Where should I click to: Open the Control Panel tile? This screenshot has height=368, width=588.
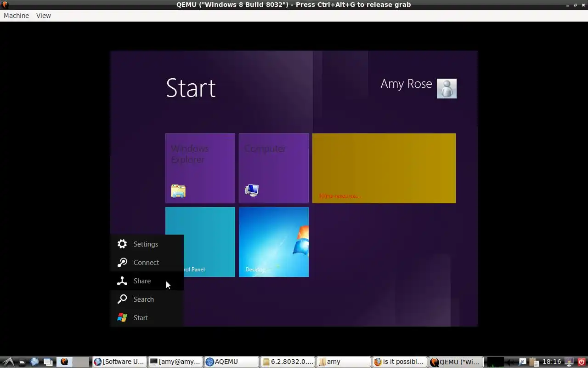coord(200,242)
